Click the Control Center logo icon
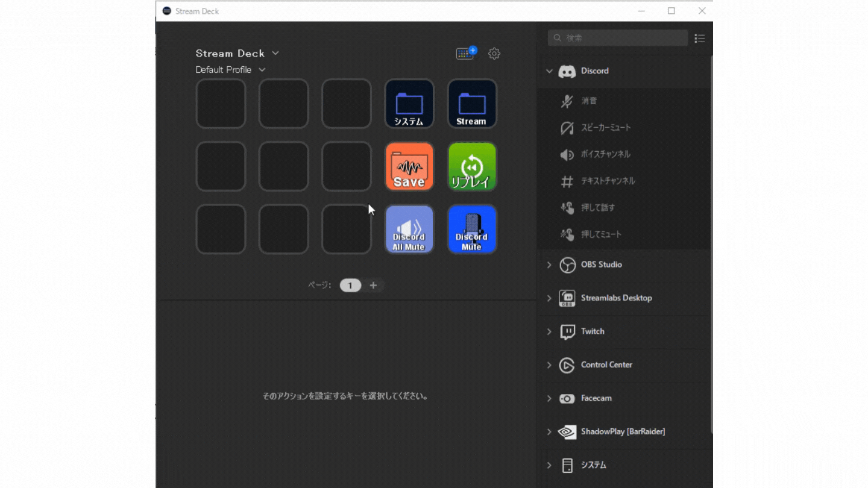The image size is (868, 488). click(x=567, y=365)
